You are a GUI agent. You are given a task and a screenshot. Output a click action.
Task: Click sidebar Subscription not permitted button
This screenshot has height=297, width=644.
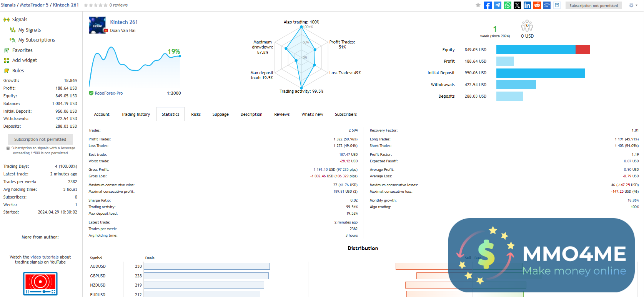point(40,139)
